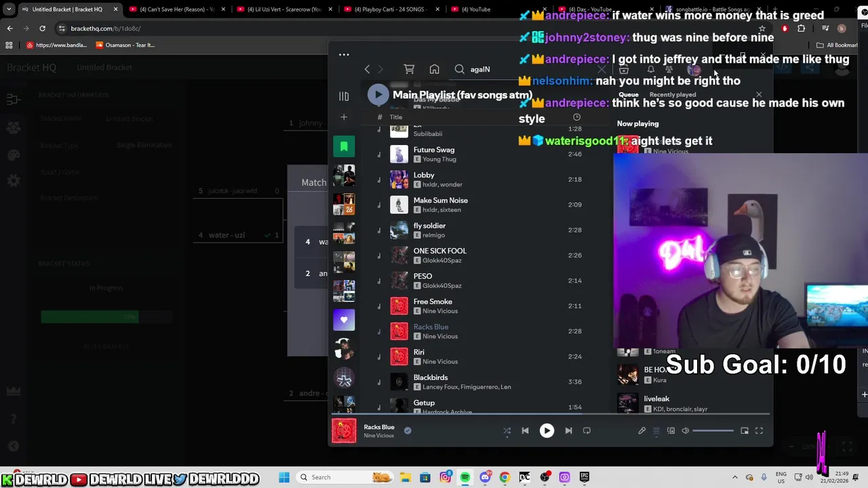Screen dimensions: 868x488
Task: Select the Make Sum Noise track
Action: coord(486,205)
